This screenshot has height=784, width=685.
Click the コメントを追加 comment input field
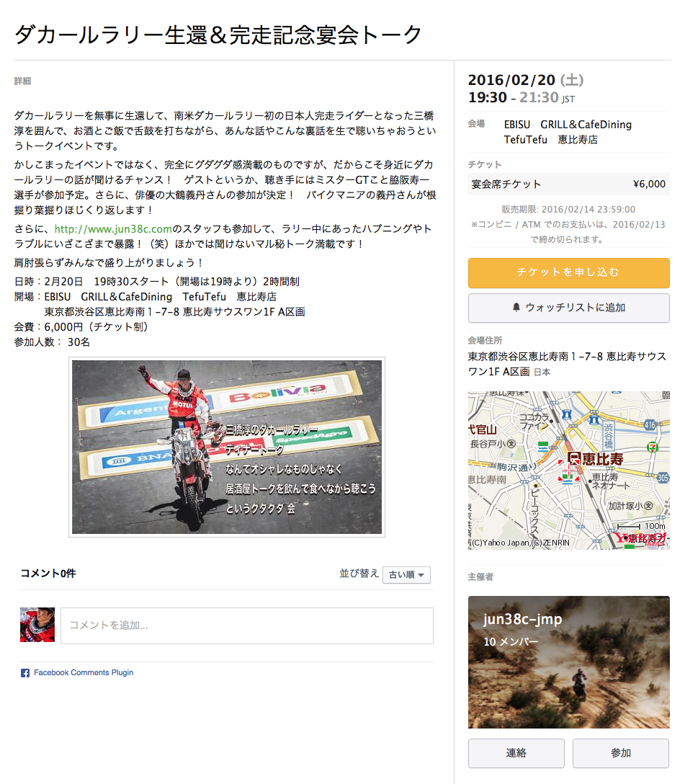click(x=247, y=625)
